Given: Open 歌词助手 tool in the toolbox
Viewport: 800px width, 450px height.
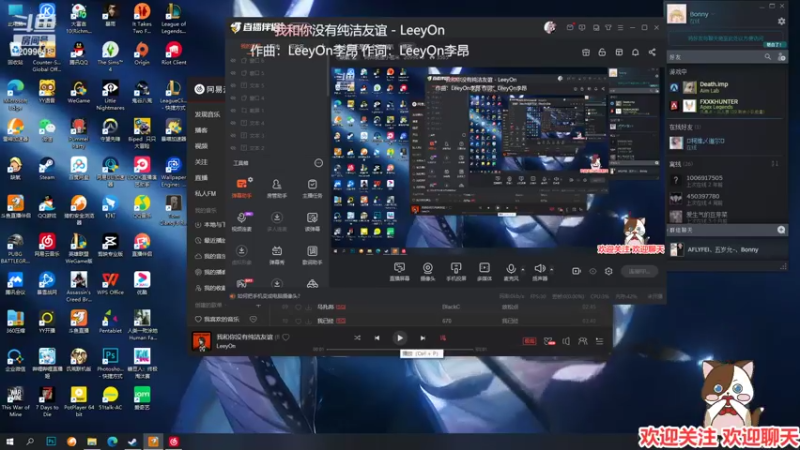Looking at the screenshot, I should (x=312, y=255).
